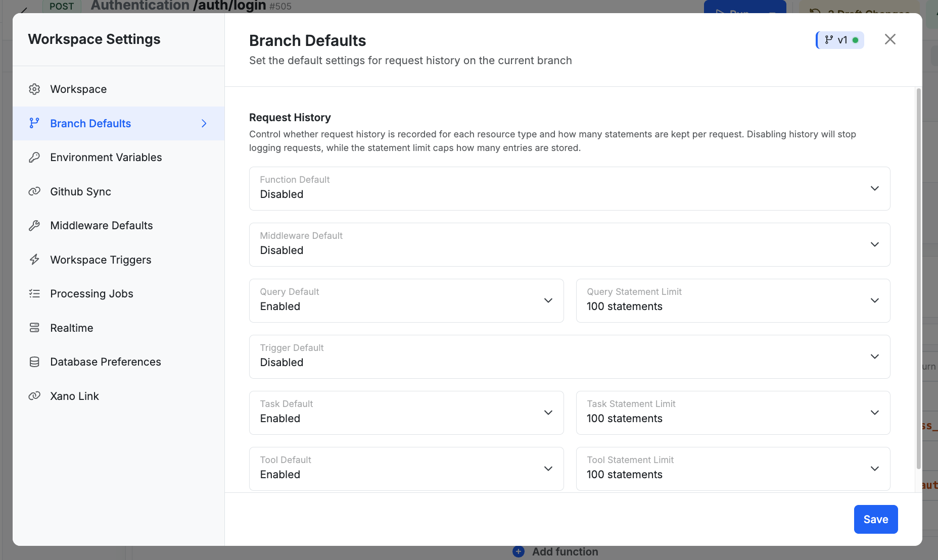Open the Tool Statement Limit dropdown
938x560 pixels.
[874, 469]
